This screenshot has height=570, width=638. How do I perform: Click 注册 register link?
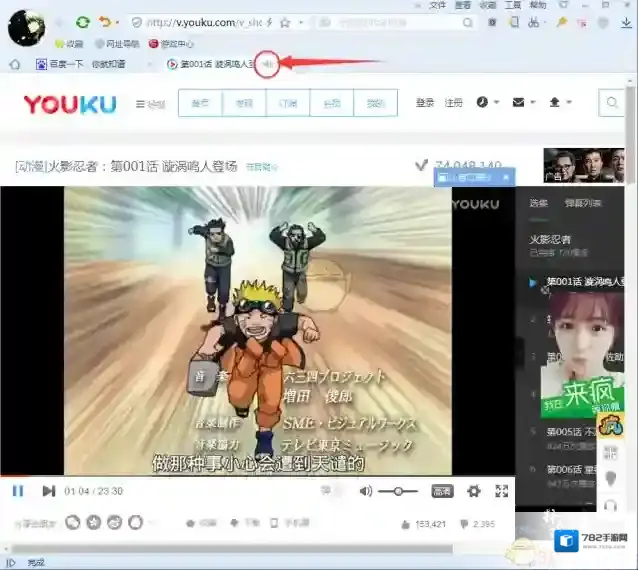[x=454, y=103]
